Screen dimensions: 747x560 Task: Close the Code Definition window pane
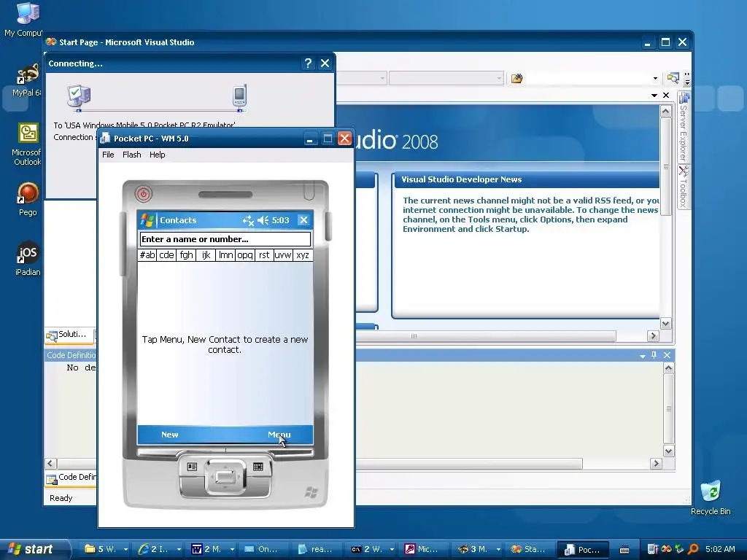(x=667, y=355)
